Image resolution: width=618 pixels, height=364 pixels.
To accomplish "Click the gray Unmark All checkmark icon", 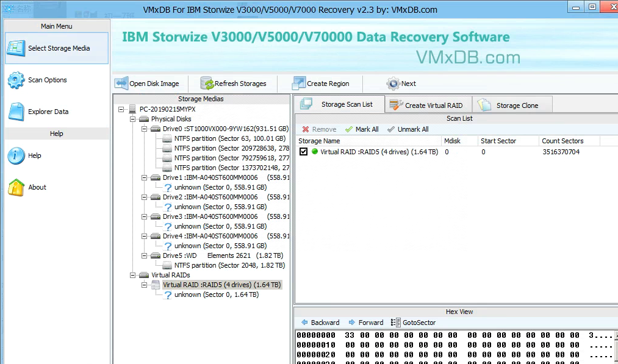I will pyautogui.click(x=390, y=129).
